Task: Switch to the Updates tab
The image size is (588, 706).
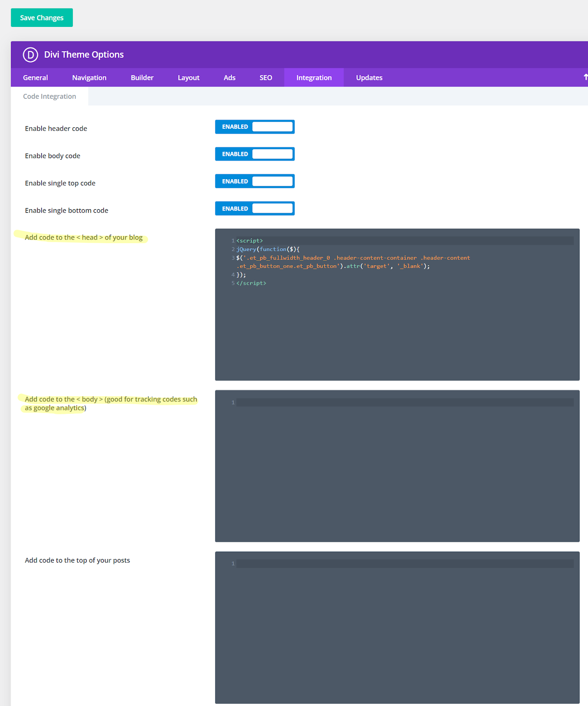Action: pos(369,78)
